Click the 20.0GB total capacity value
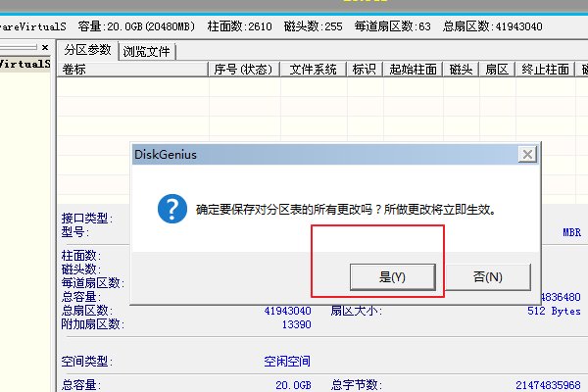This screenshot has height=392, width=588. [x=293, y=385]
